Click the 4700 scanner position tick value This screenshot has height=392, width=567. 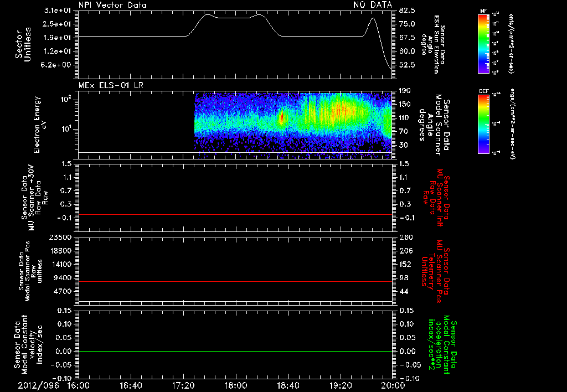click(62, 291)
